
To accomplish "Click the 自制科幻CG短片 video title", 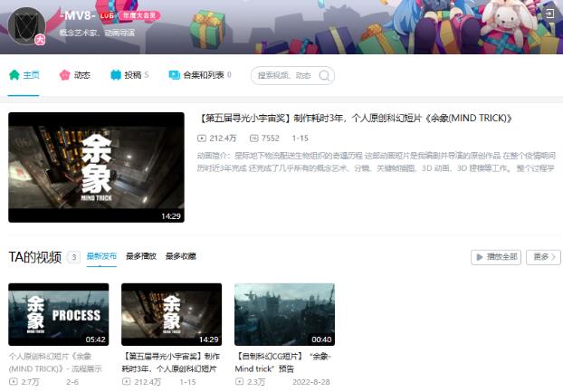I will 282,363.
